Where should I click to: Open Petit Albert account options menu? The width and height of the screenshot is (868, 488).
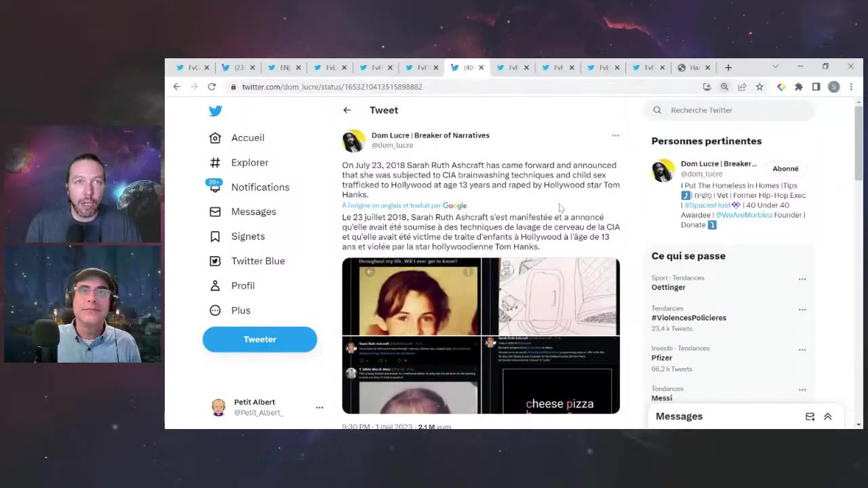click(319, 407)
